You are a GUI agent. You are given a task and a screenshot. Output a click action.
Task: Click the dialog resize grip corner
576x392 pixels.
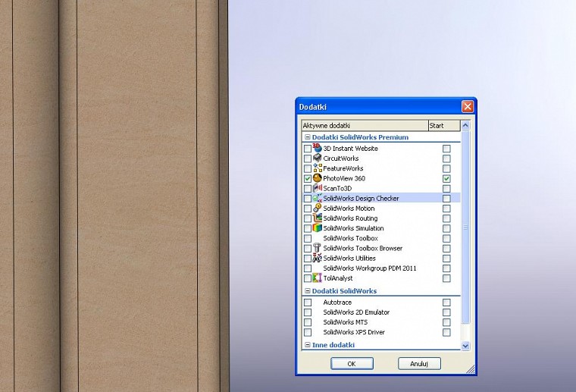471,368
